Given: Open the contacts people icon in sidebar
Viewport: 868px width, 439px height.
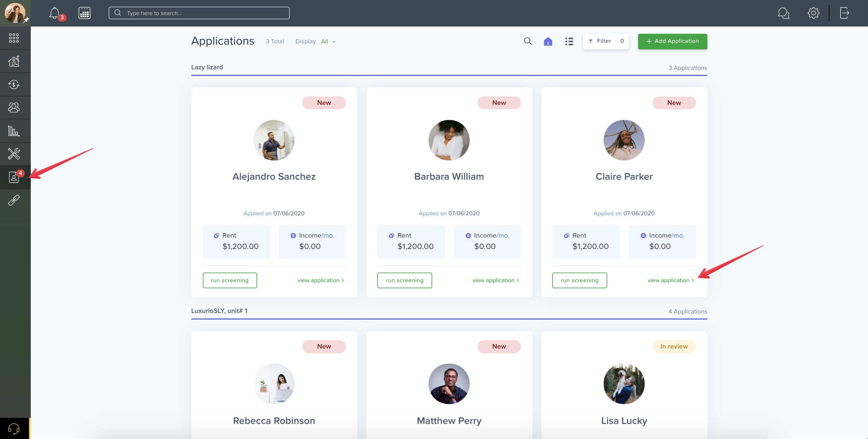Looking at the screenshot, I should [14, 107].
